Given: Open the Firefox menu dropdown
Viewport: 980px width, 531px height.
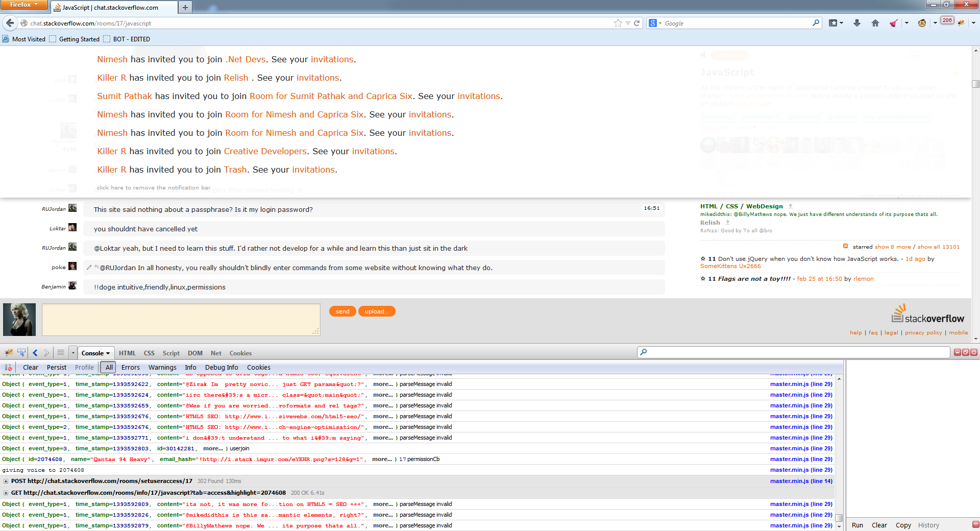Looking at the screenshot, I should [x=24, y=5].
